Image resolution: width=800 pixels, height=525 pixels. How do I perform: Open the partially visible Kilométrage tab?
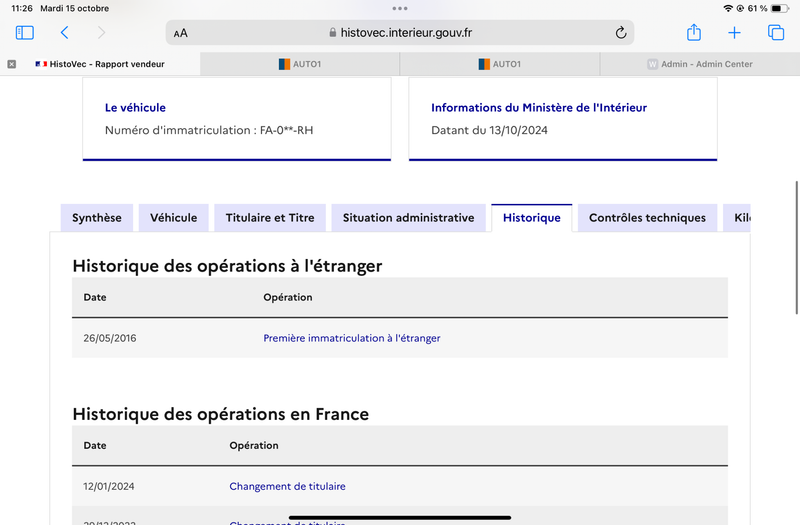click(737, 218)
